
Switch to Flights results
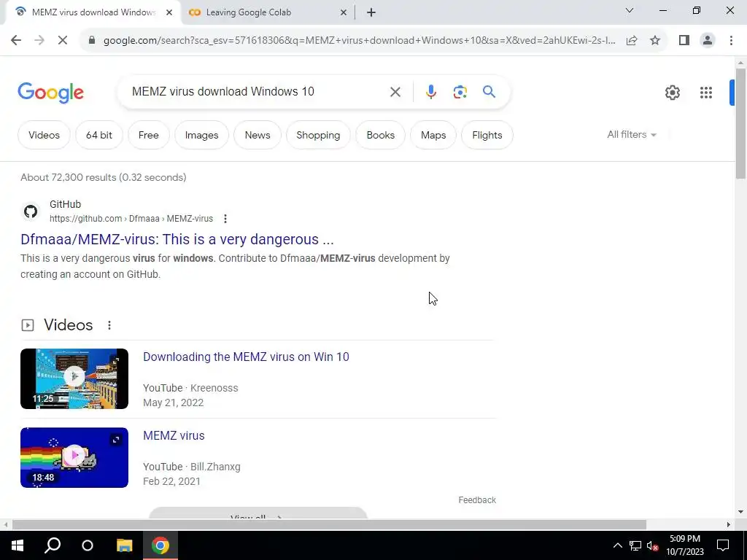click(x=487, y=135)
